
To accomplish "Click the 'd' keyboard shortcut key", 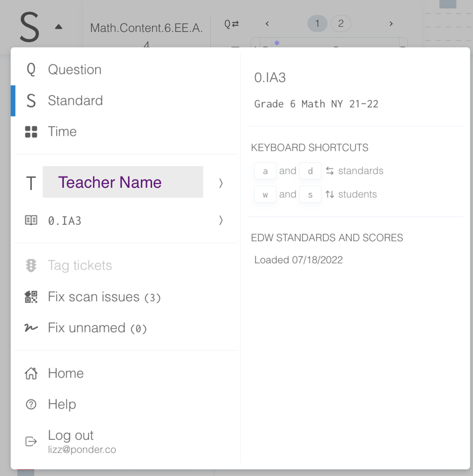I will pos(310,171).
